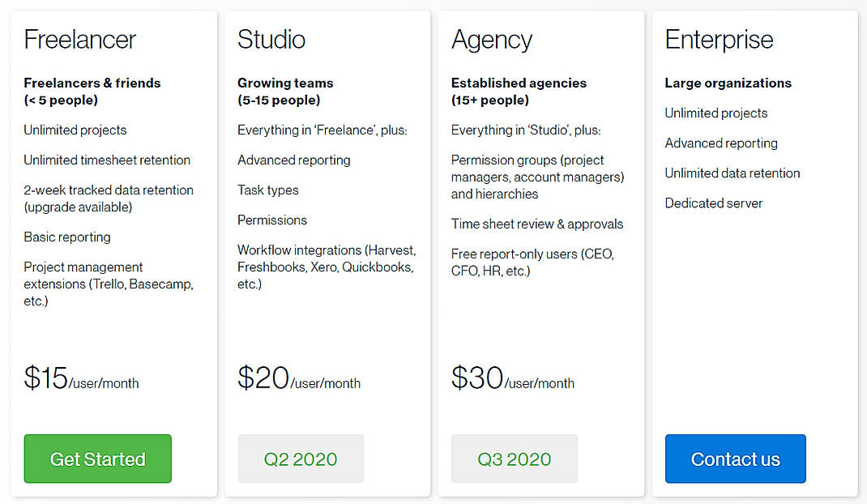The image size is (867, 504).
Task: Select the Studio plan heading
Action: point(271,39)
